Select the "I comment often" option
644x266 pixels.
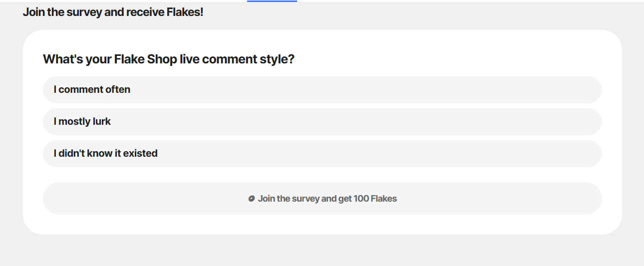[x=322, y=90]
